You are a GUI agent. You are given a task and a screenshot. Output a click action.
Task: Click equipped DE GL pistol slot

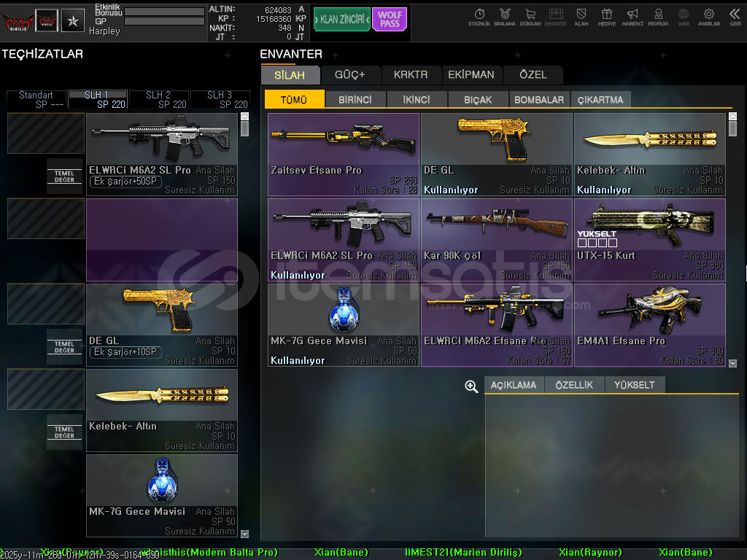click(x=161, y=324)
